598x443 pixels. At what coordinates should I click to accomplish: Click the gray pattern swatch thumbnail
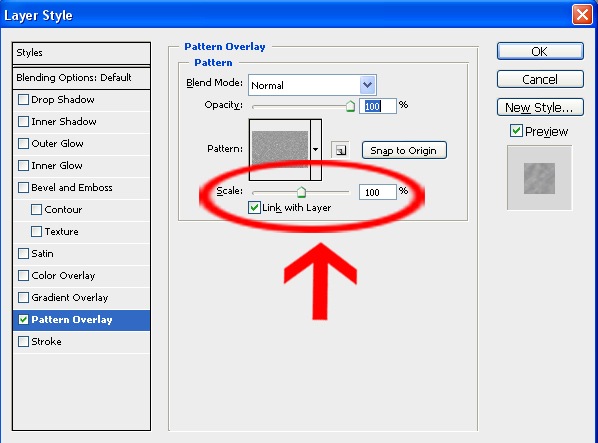pos(280,149)
